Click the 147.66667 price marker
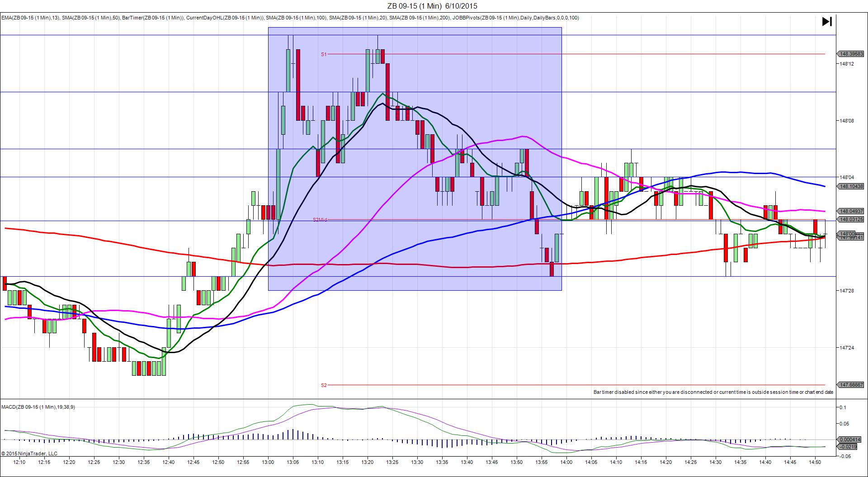Screen dimensions: 868x477 pyautogui.click(x=851, y=385)
